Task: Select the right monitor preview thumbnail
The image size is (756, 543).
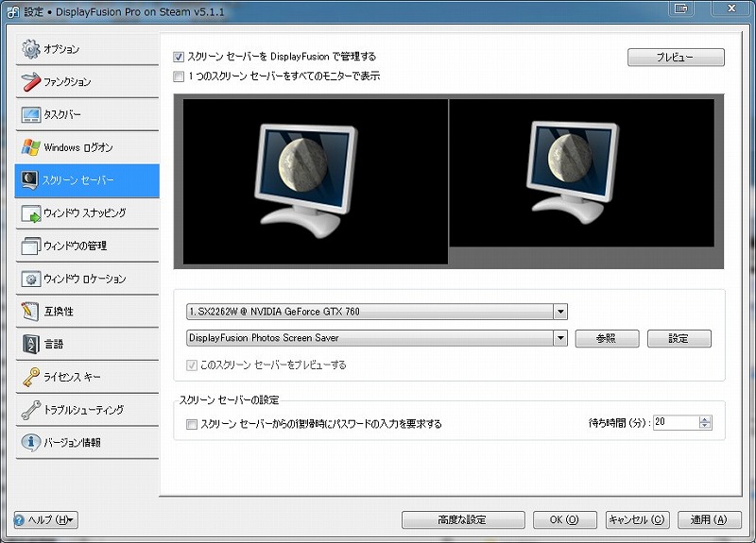Action: (581, 173)
